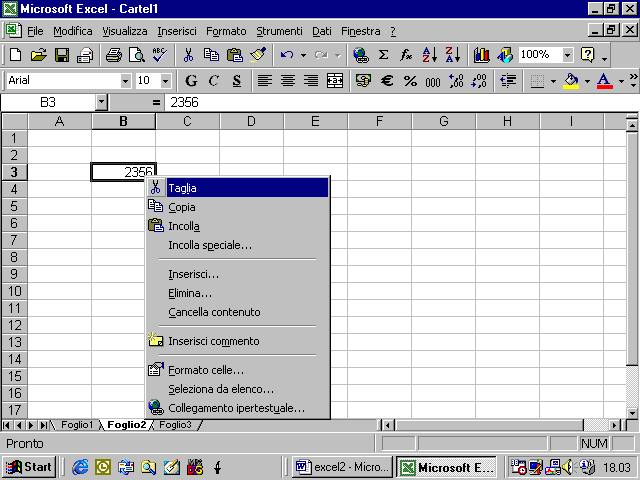
Task: Toggle bold formatting G button
Action: pos(191,80)
